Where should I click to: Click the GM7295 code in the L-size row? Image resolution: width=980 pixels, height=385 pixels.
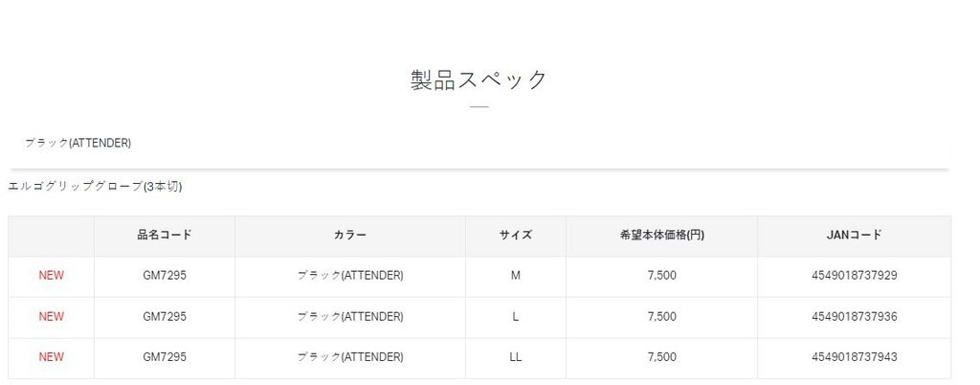coord(165,317)
